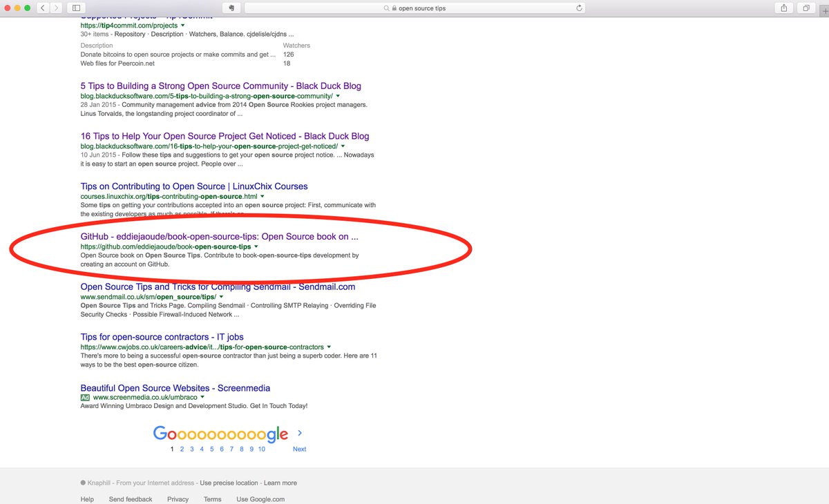Go to results page 4

click(202, 449)
